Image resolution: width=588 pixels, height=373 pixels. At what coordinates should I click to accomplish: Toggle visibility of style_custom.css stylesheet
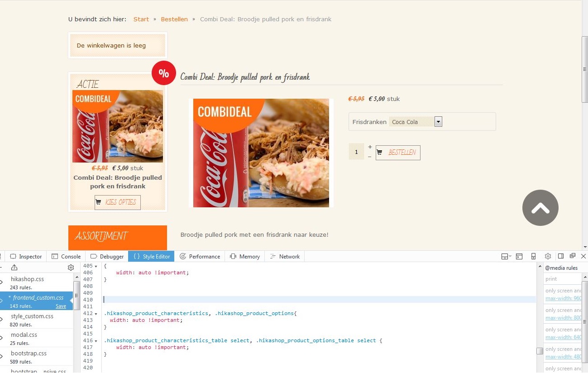pyautogui.click(x=1, y=320)
